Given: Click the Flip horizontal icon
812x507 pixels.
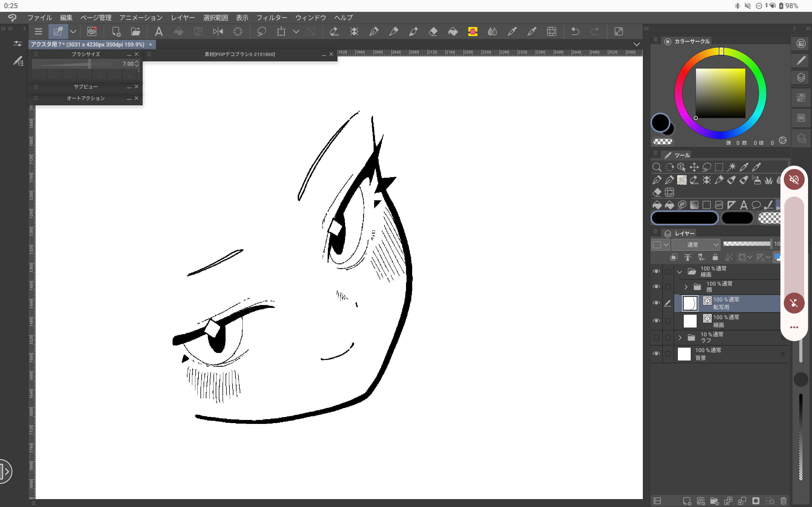Looking at the screenshot, I should (x=218, y=32).
